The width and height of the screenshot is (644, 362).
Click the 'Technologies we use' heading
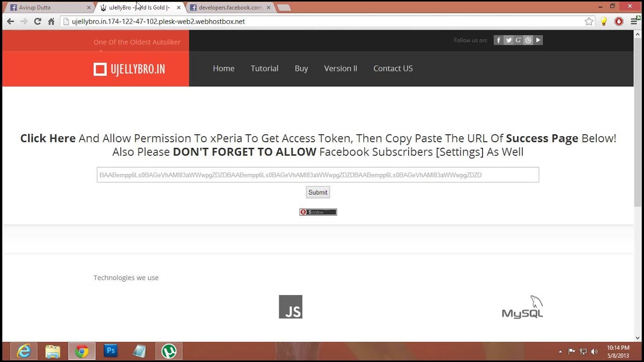pos(126,278)
